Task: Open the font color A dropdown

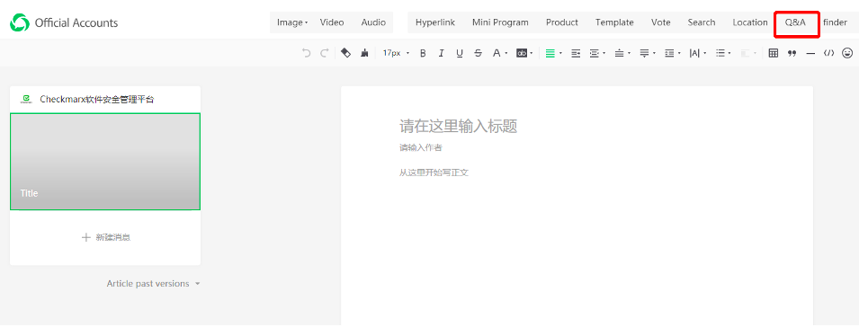Action: pyautogui.click(x=500, y=53)
